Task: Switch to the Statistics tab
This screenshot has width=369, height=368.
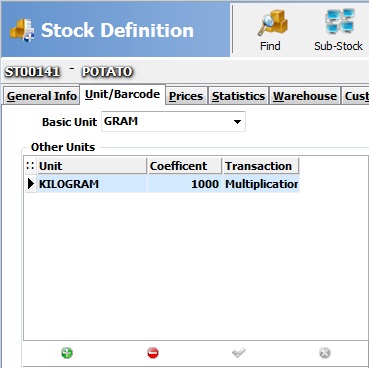Action: (x=238, y=96)
